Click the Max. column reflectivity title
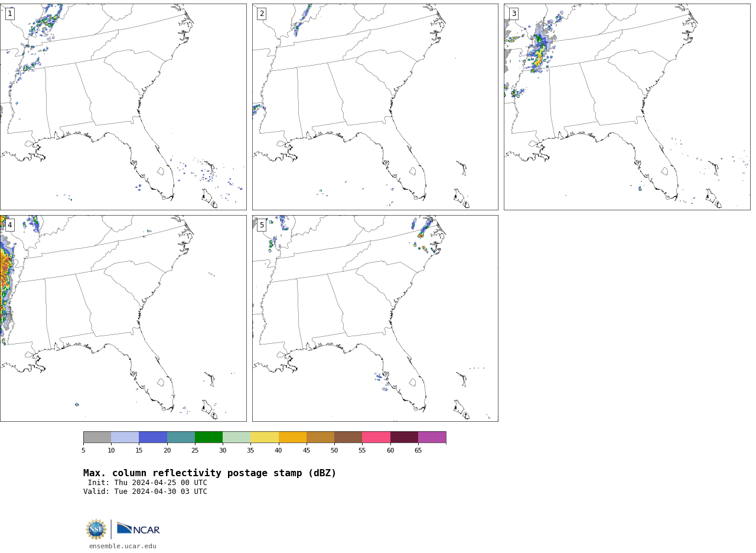Viewport: 756px width, 553px height. (x=210, y=473)
